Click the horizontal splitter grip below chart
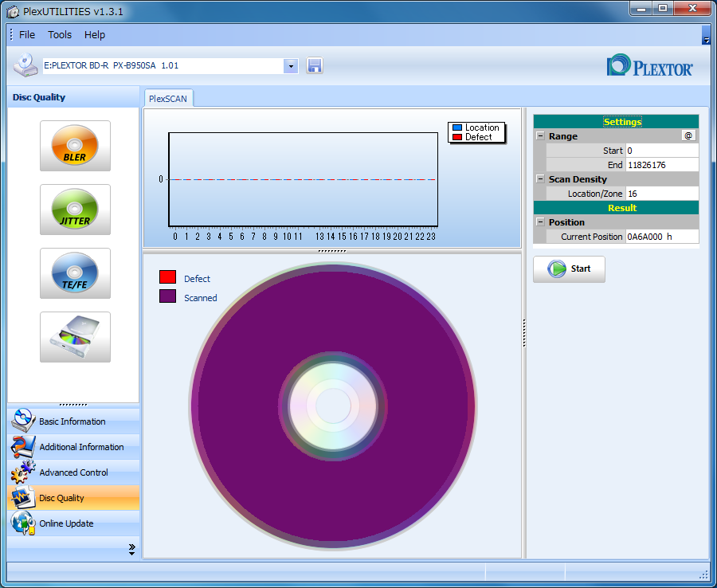The width and height of the screenshot is (717, 588). tap(332, 251)
